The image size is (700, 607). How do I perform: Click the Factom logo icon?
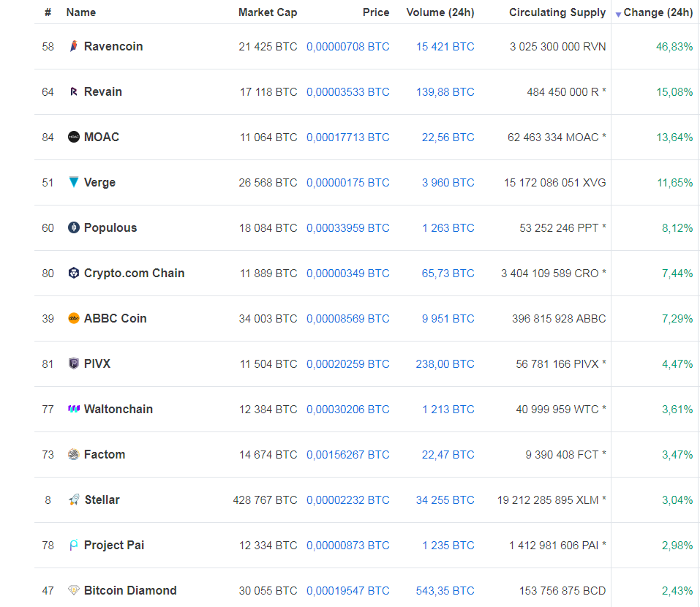click(74, 454)
